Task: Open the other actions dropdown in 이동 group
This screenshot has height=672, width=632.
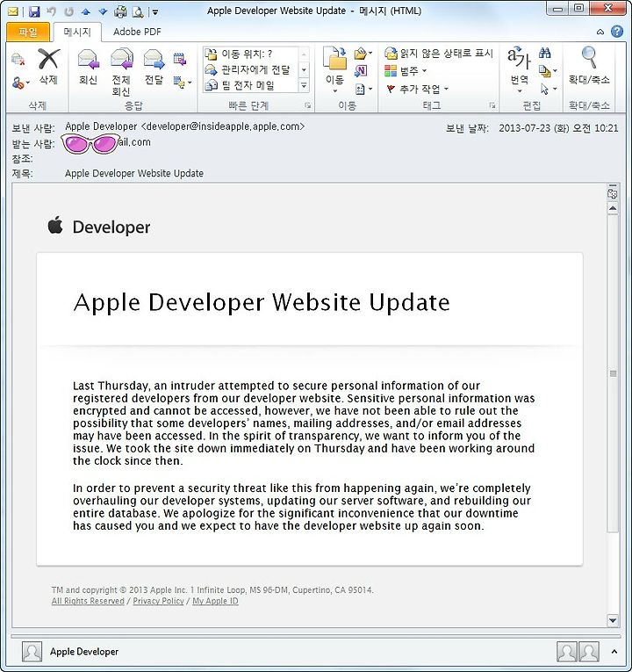Action: [363, 89]
